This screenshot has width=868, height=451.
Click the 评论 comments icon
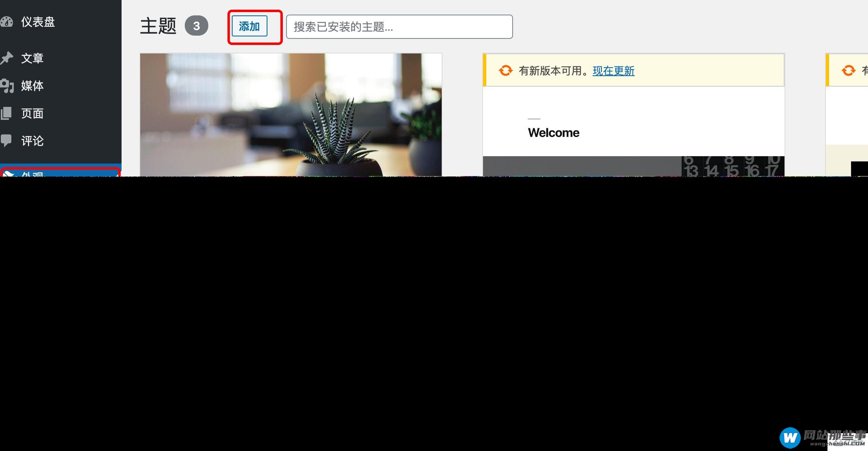click(x=9, y=141)
